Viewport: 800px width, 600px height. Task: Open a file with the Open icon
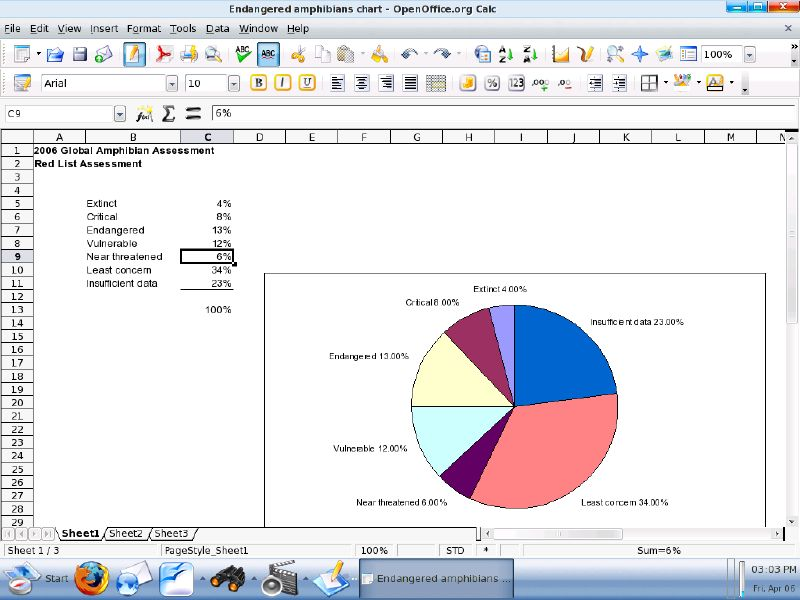(55, 54)
